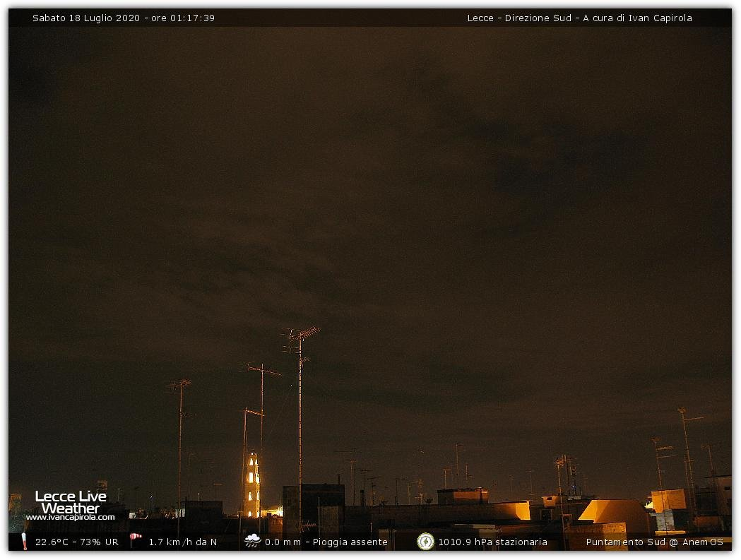Viewport: 741px width, 560px height.
Task: Click the 1010.9 hPa stazionaria reading
Action: [493, 542]
